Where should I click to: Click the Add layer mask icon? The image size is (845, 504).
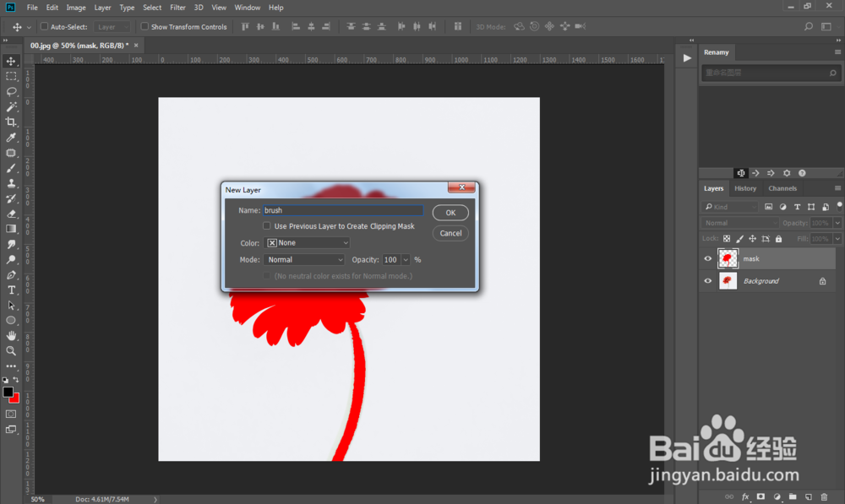(x=761, y=496)
